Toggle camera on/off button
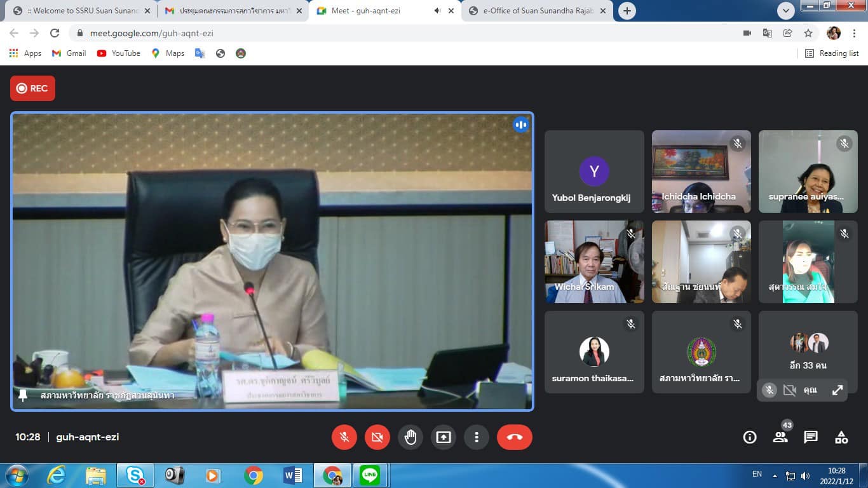868x488 pixels. (377, 437)
